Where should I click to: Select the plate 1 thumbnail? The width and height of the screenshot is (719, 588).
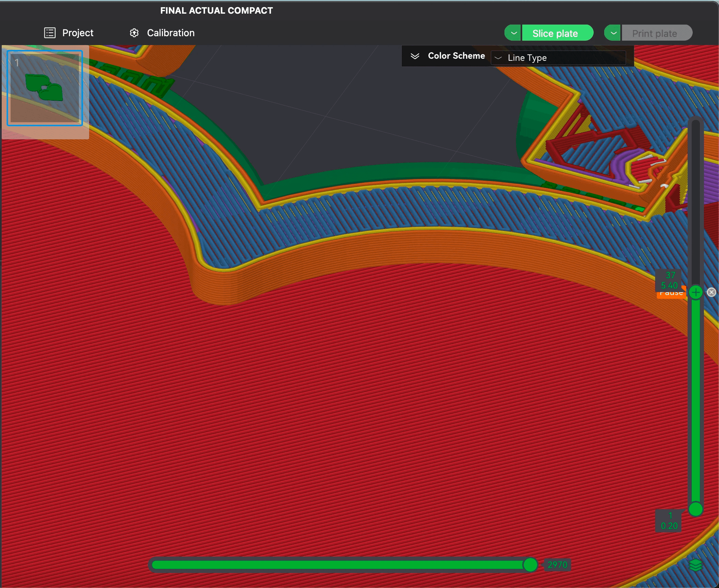click(x=45, y=88)
